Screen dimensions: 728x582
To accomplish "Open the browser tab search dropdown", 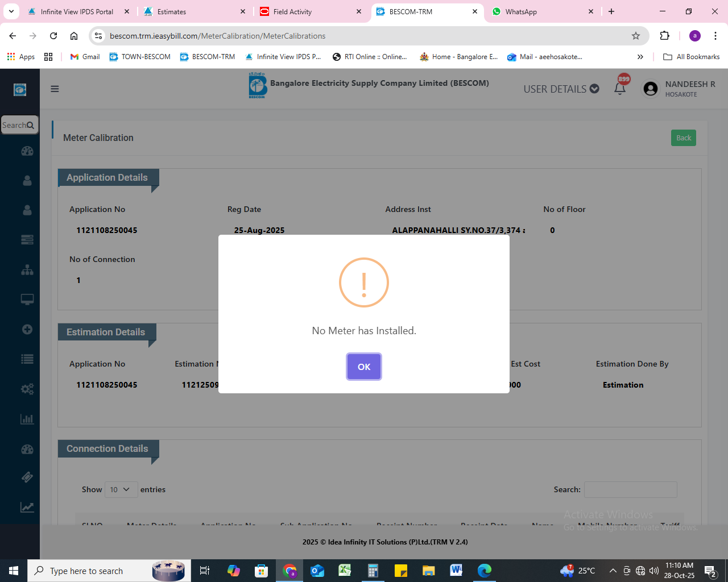I will 11,11.
